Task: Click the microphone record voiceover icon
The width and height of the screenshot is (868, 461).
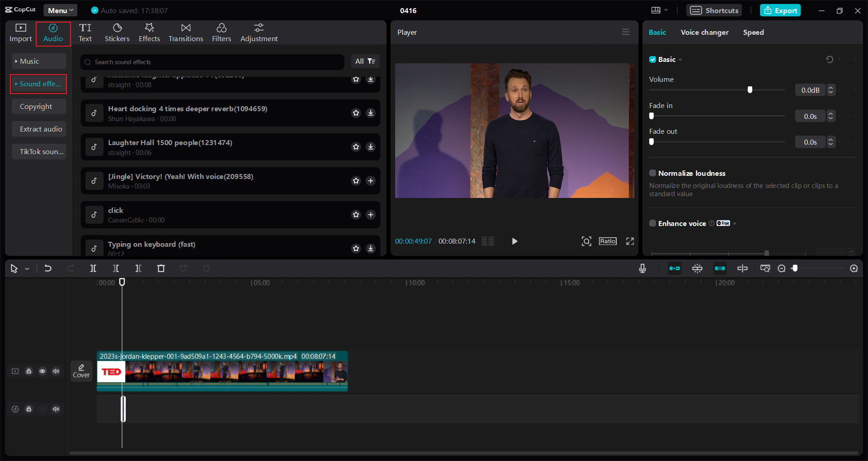Action: [x=642, y=268]
